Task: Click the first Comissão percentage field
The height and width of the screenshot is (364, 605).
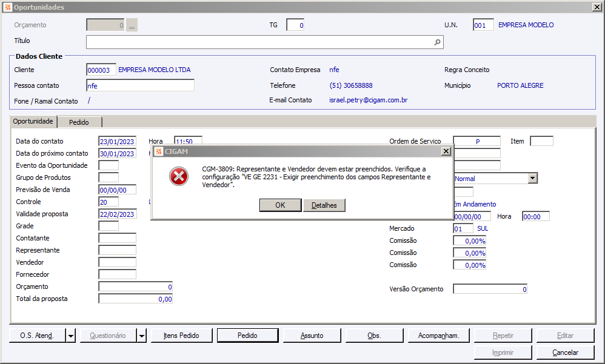Action: click(470, 241)
